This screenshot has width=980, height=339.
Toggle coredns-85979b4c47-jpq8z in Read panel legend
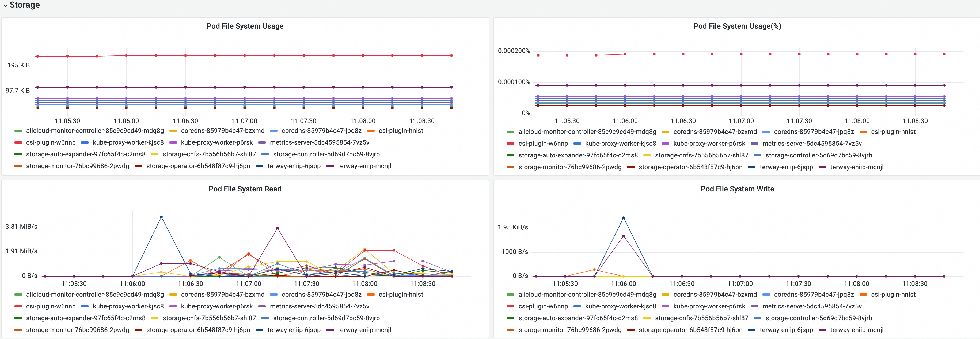click(x=321, y=295)
